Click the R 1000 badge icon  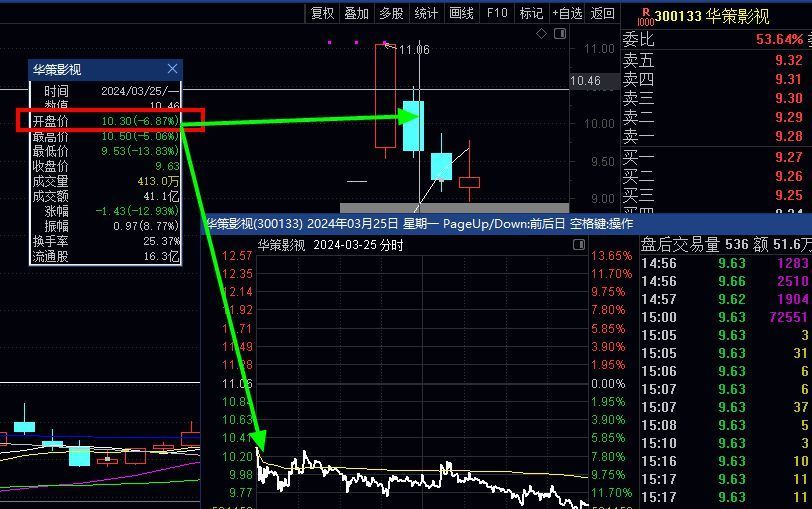click(645, 16)
